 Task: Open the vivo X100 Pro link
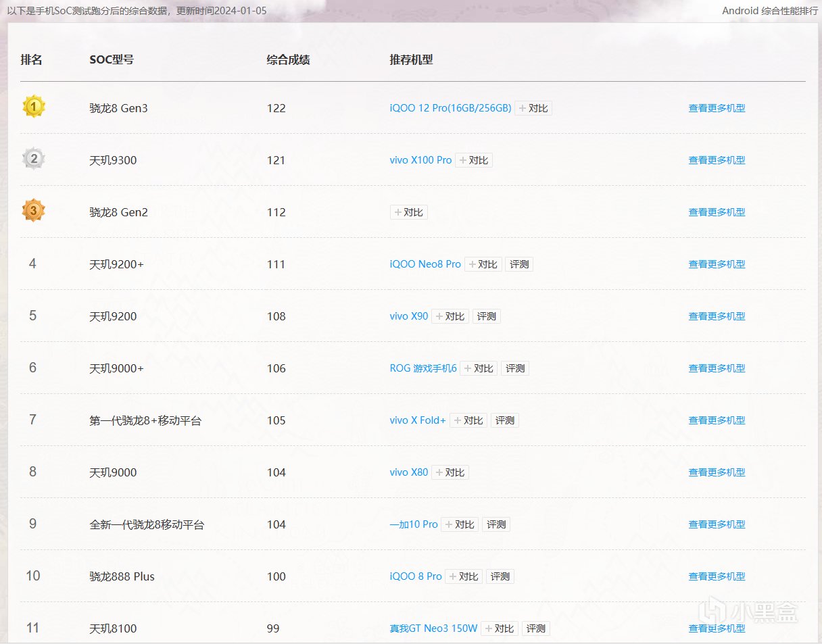click(x=420, y=160)
